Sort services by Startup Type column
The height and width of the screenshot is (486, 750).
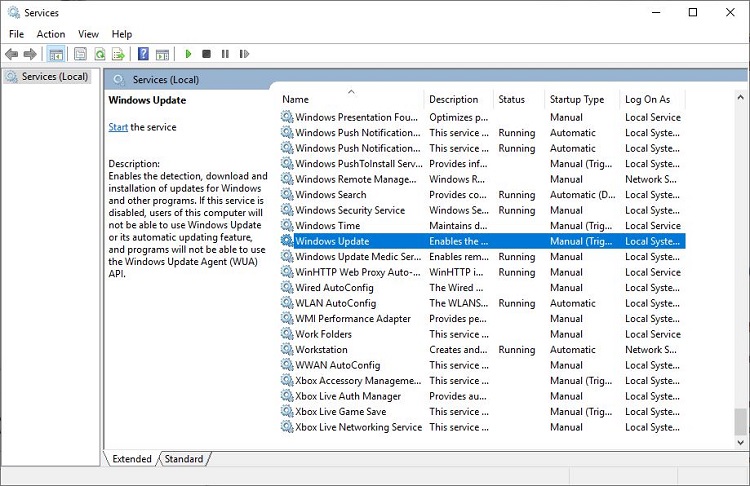click(x=576, y=99)
